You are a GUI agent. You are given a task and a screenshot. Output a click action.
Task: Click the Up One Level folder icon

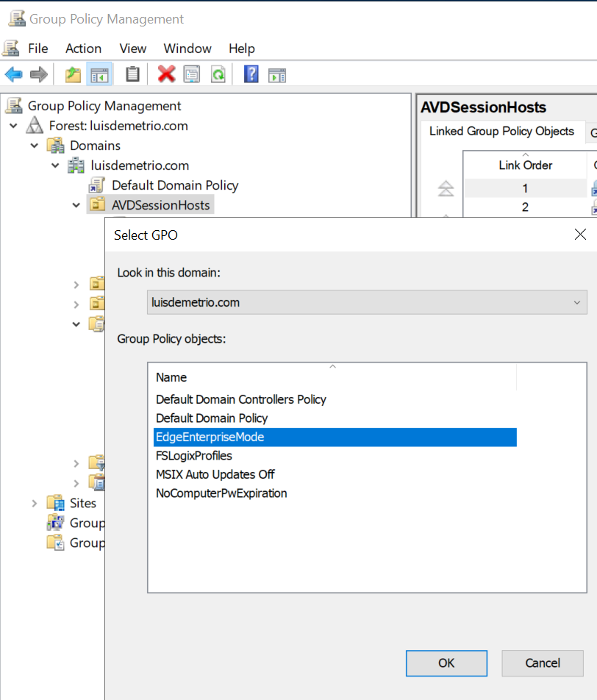pos(73,74)
